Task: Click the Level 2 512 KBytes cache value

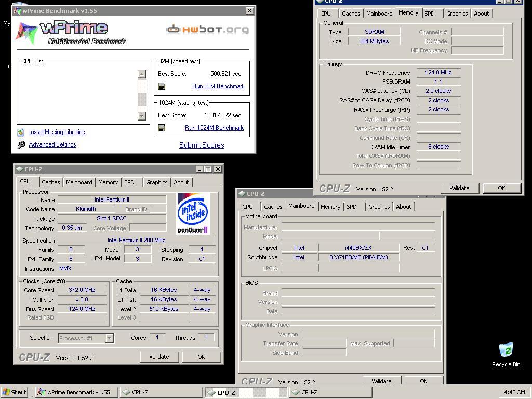Action: [x=164, y=309]
